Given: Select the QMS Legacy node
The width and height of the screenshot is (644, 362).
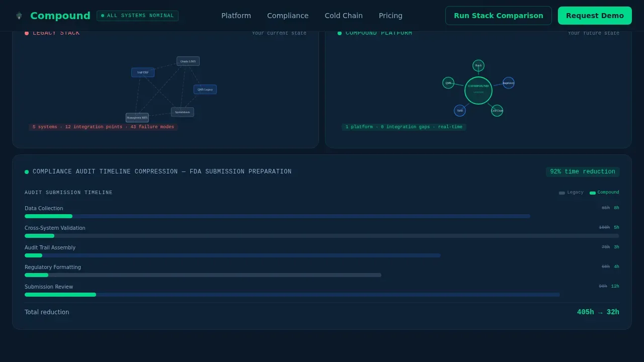Looking at the screenshot, I should pyautogui.click(x=205, y=89).
